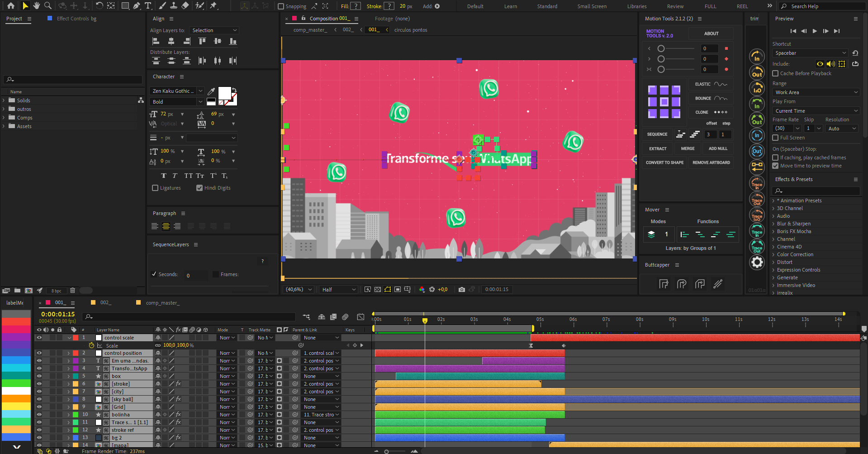Select the Rectangle shape tool

click(x=125, y=6)
